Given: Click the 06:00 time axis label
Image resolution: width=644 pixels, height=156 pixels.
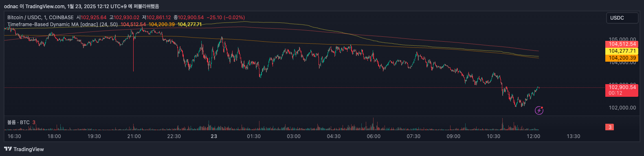Looking at the screenshot, I should pyautogui.click(x=374, y=136).
